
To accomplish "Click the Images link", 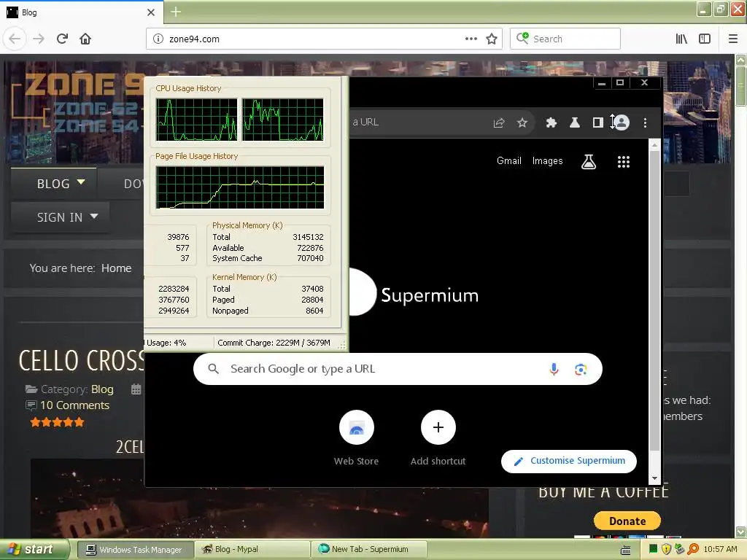I will click(547, 161).
